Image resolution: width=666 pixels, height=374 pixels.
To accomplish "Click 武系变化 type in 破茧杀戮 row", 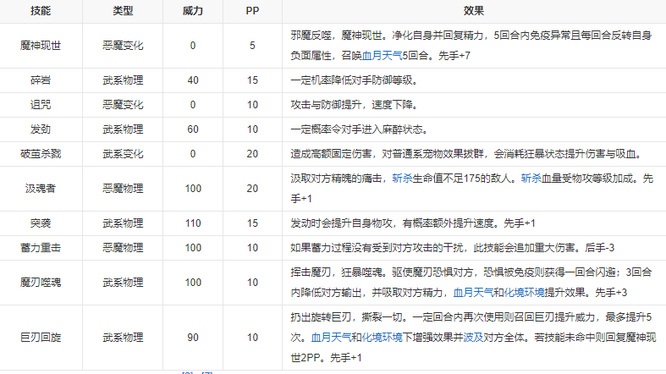I will 123,154.
